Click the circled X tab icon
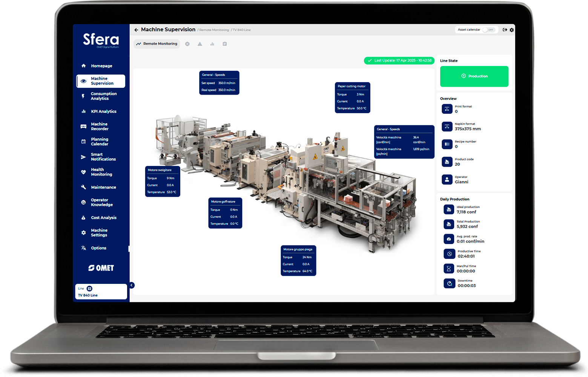The width and height of the screenshot is (588, 377). click(187, 44)
